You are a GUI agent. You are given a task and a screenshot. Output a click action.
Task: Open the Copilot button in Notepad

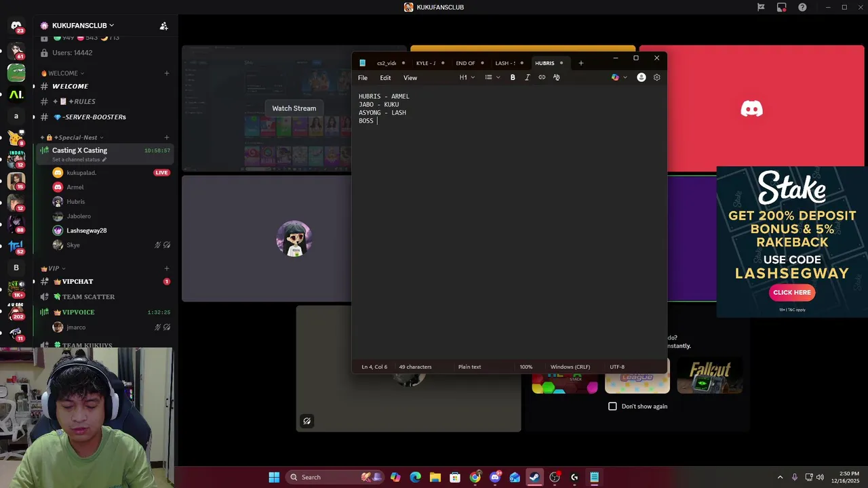click(x=615, y=77)
